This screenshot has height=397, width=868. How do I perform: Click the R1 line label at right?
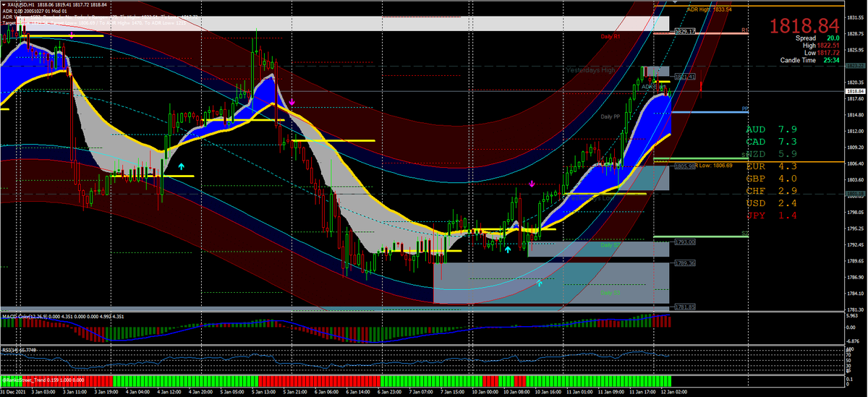pyautogui.click(x=744, y=31)
